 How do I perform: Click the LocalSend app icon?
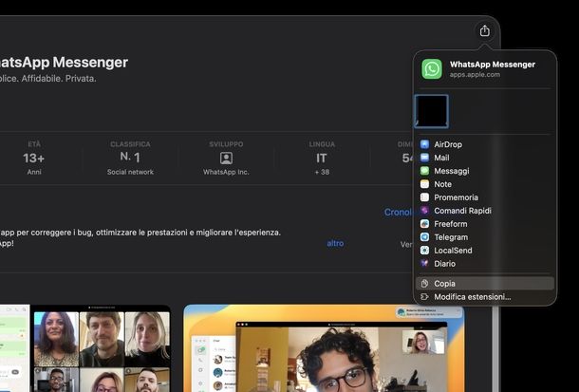[424, 251]
